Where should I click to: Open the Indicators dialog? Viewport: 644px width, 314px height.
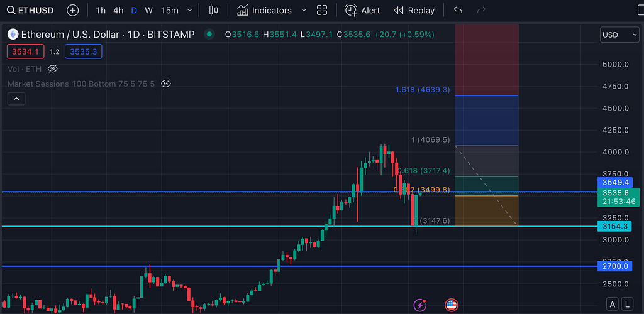[265, 10]
